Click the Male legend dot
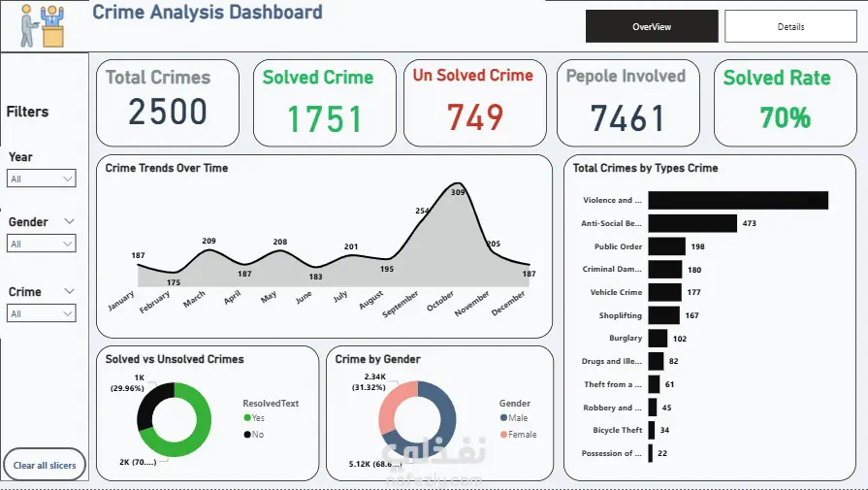 (x=503, y=418)
